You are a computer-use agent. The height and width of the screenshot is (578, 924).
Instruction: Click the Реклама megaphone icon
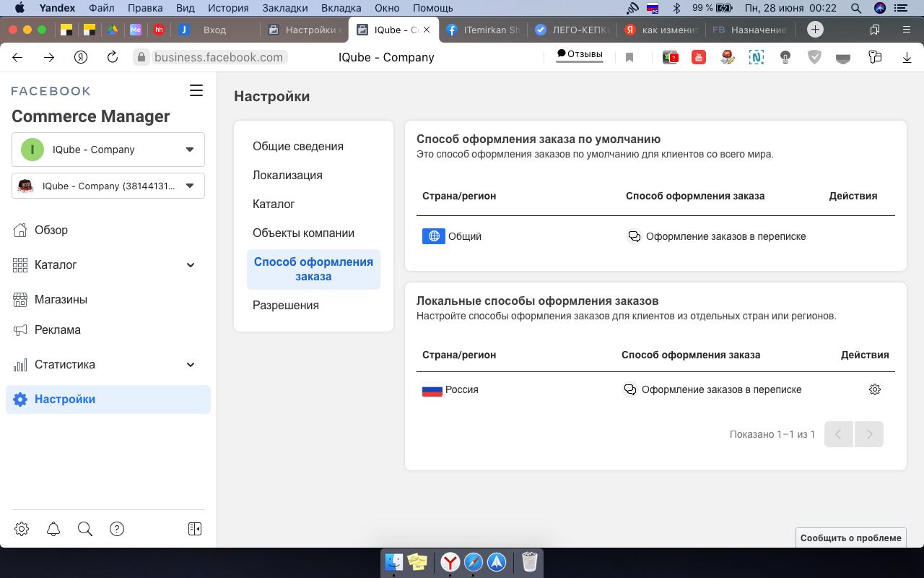tap(20, 329)
